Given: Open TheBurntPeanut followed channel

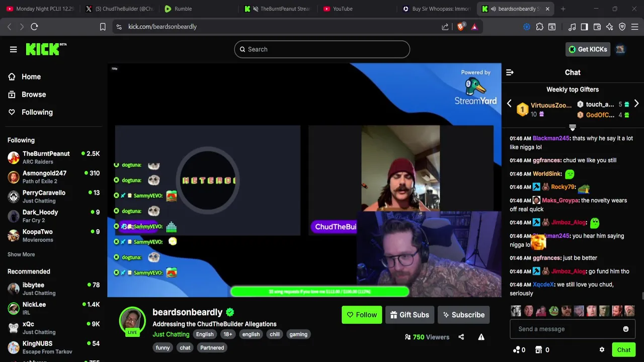Looking at the screenshot, I should [53, 157].
